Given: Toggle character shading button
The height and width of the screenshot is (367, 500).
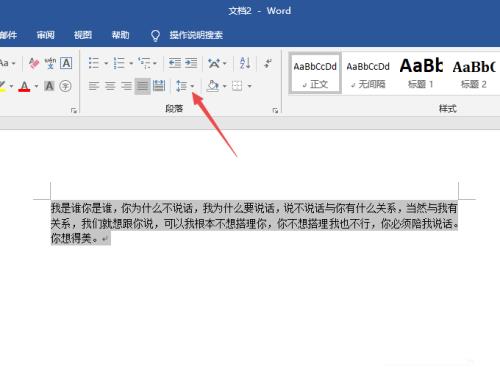Looking at the screenshot, I should (x=49, y=86).
